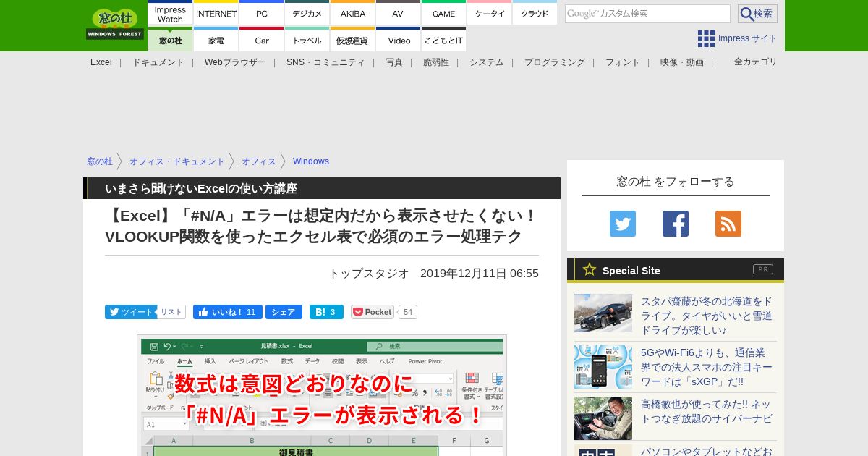Click the Impress サイト grid icon
Screen dimensions: 868x456
pos(706,38)
